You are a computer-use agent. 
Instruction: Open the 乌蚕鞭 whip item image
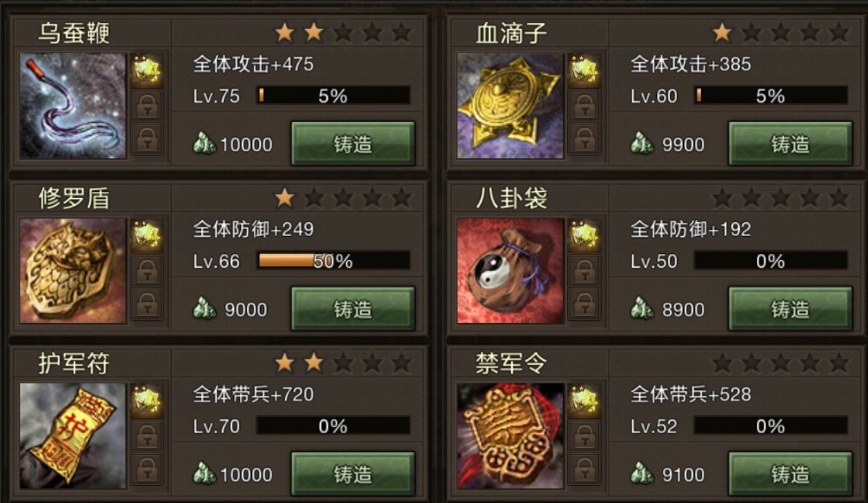click(x=73, y=106)
